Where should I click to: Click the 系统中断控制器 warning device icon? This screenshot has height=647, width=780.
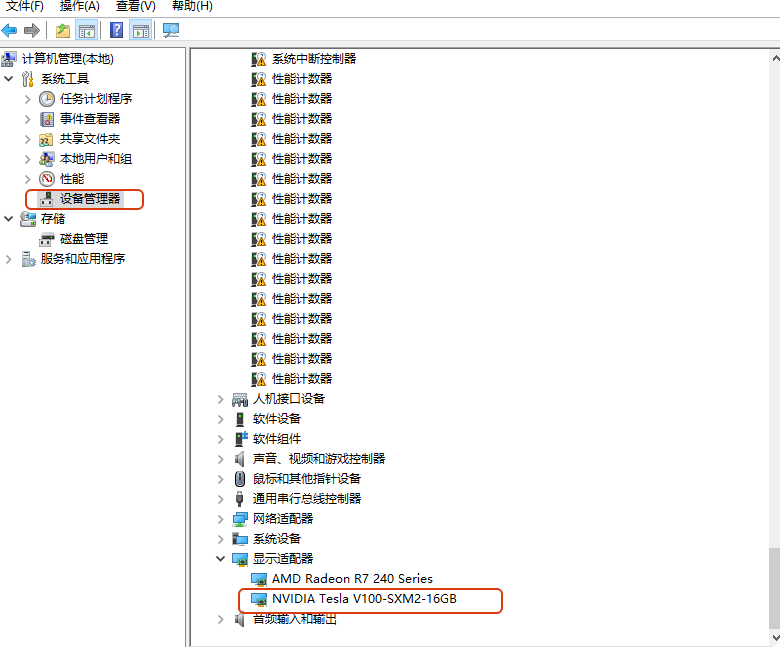259,59
